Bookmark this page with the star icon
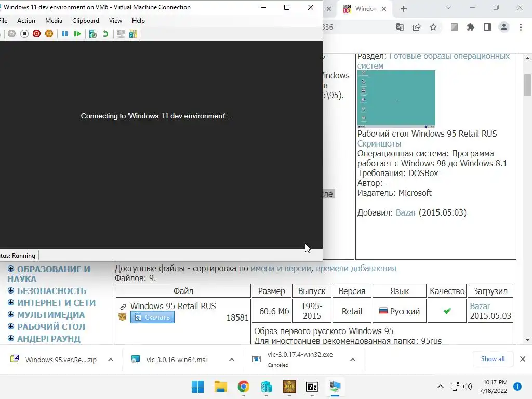Screen dimensions: 532x399 click(x=433, y=27)
